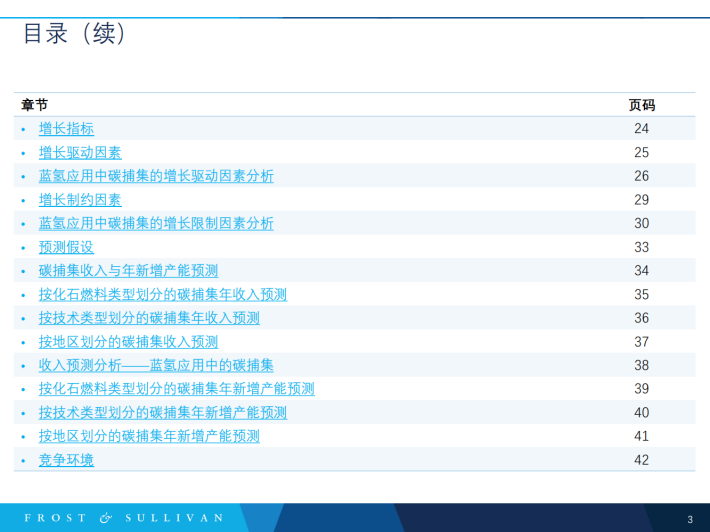
Task: Click page number 30
Action: (x=641, y=223)
